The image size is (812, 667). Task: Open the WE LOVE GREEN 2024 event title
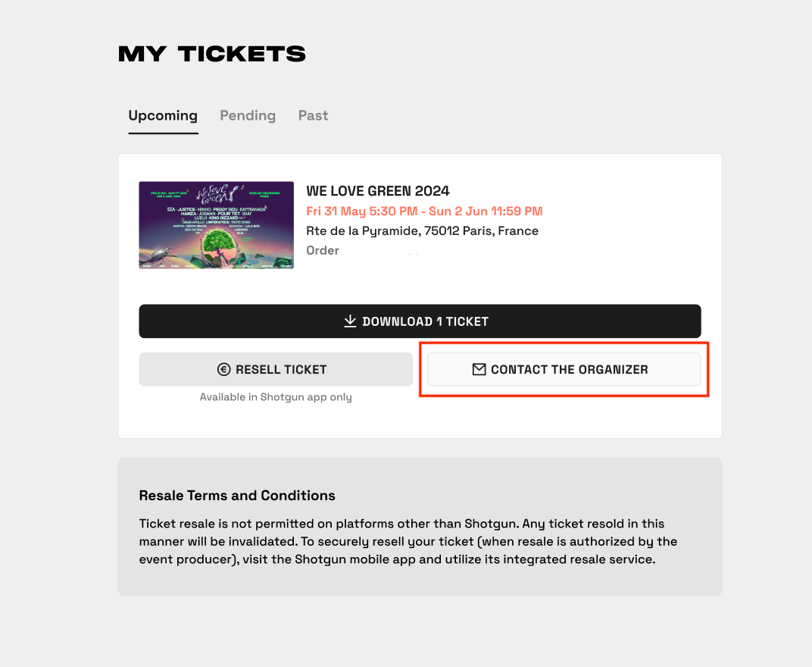tap(377, 191)
